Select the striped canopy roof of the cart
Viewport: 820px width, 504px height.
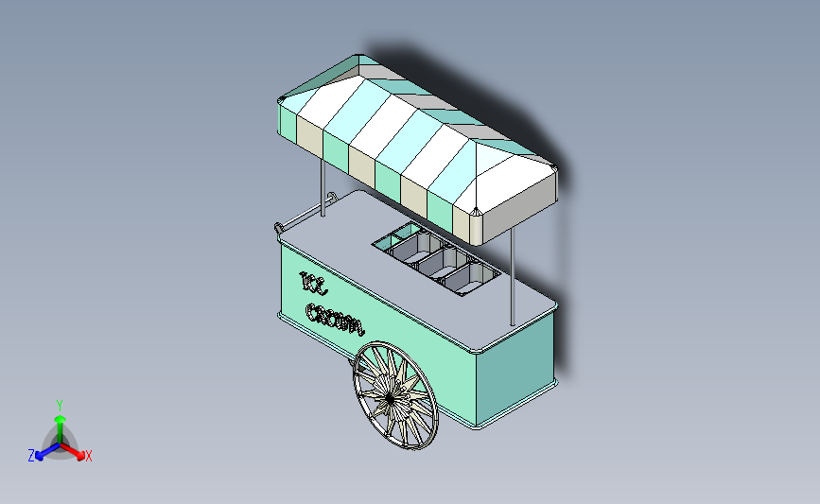tap(417, 148)
